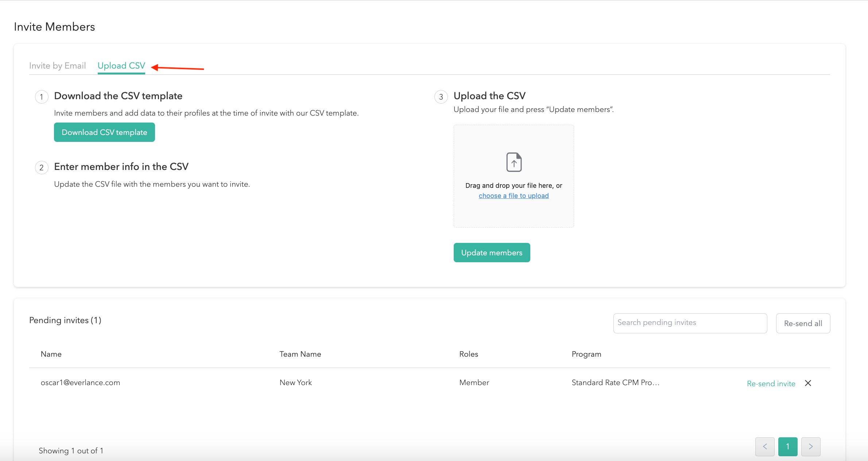
Task: Select the Upload CSV tab
Action: tap(121, 66)
